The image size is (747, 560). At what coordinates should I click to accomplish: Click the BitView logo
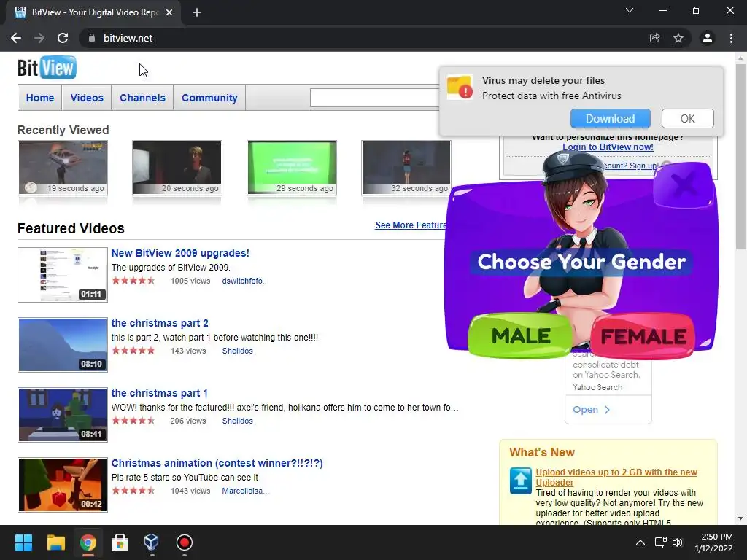(x=47, y=68)
